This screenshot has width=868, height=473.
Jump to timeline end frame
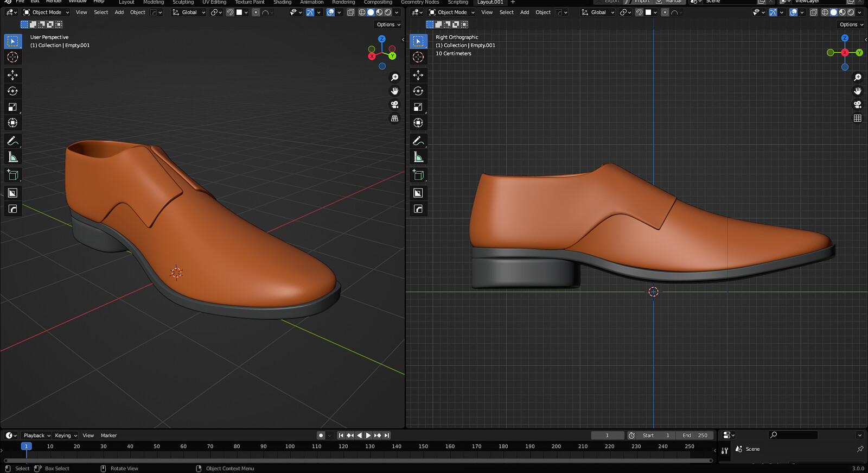click(x=387, y=436)
